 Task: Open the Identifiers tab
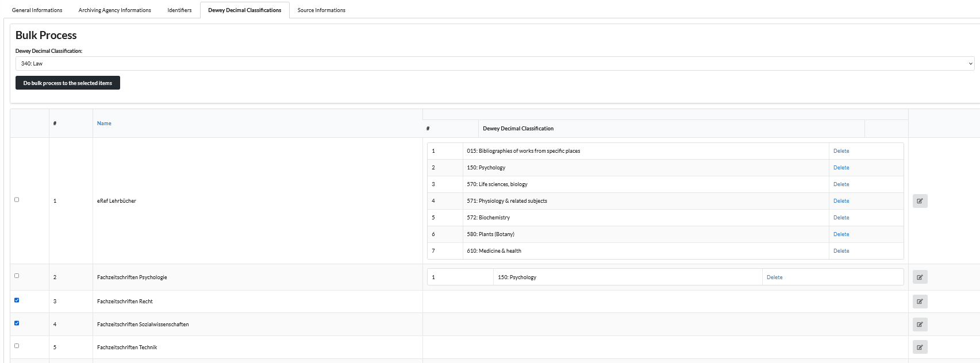179,10
